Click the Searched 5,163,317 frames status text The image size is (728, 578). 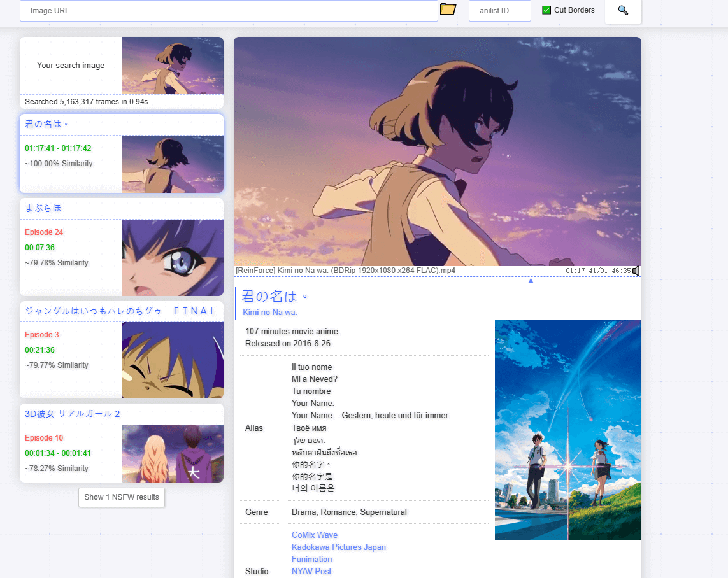click(87, 102)
